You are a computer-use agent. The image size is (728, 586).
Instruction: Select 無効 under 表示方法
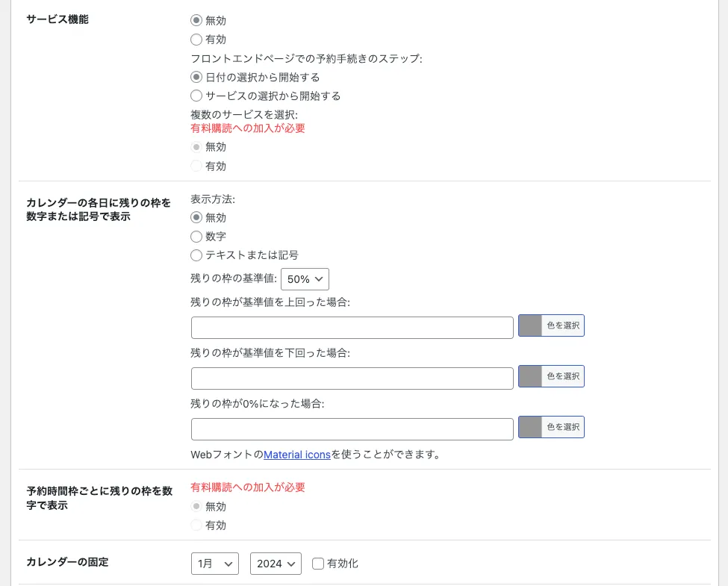click(x=196, y=217)
